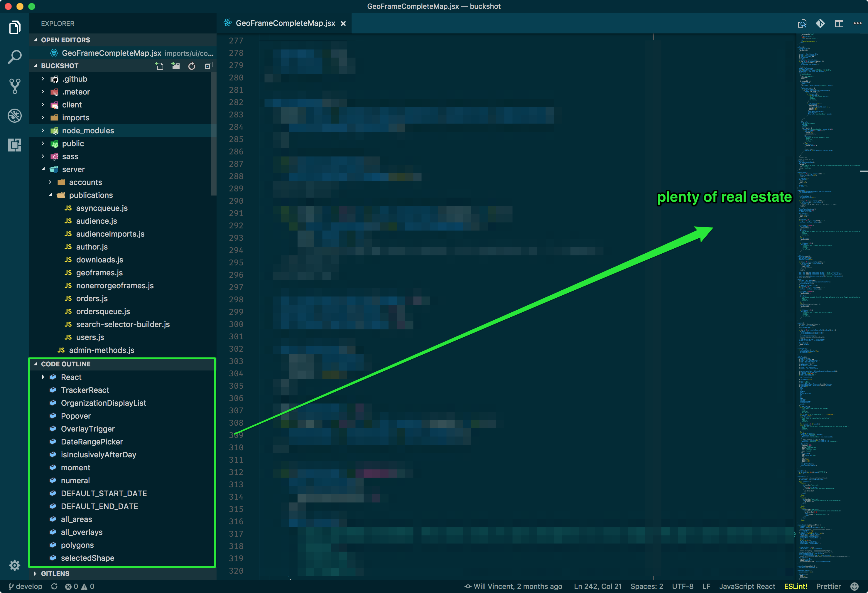
Task: Expand the React node in Code Outline
Action: click(43, 377)
